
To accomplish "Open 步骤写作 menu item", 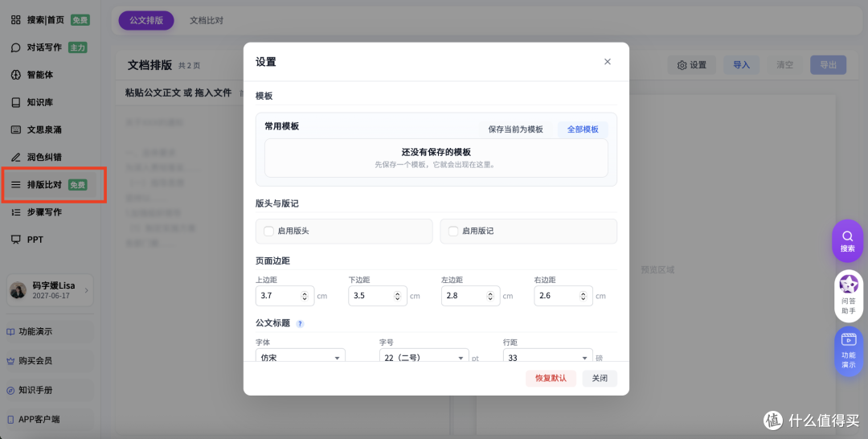I will [49, 212].
